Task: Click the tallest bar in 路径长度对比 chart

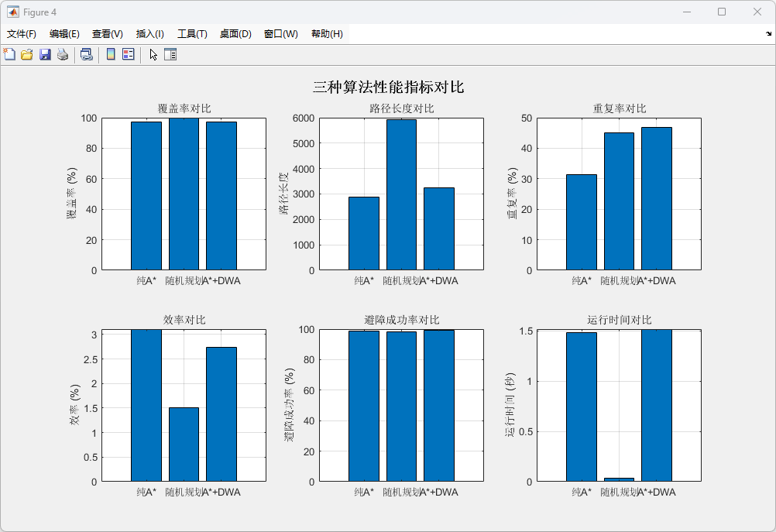Action: click(401, 194)
